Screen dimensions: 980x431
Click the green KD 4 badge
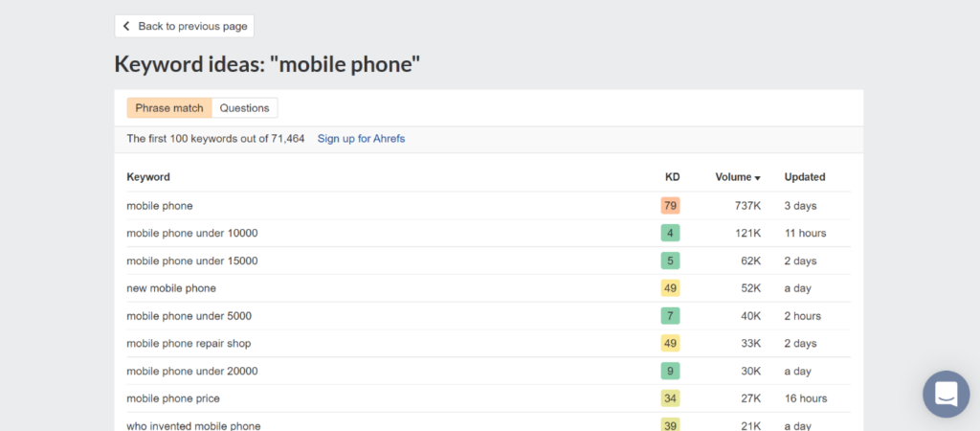pos(670,234)
